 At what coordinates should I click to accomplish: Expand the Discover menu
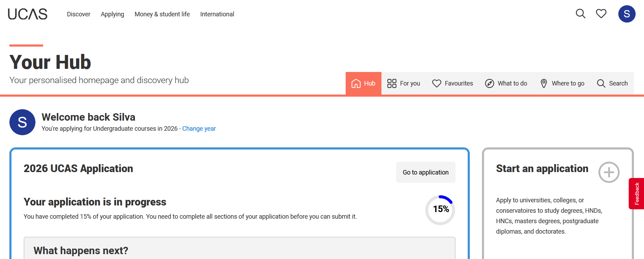point(79,14)
